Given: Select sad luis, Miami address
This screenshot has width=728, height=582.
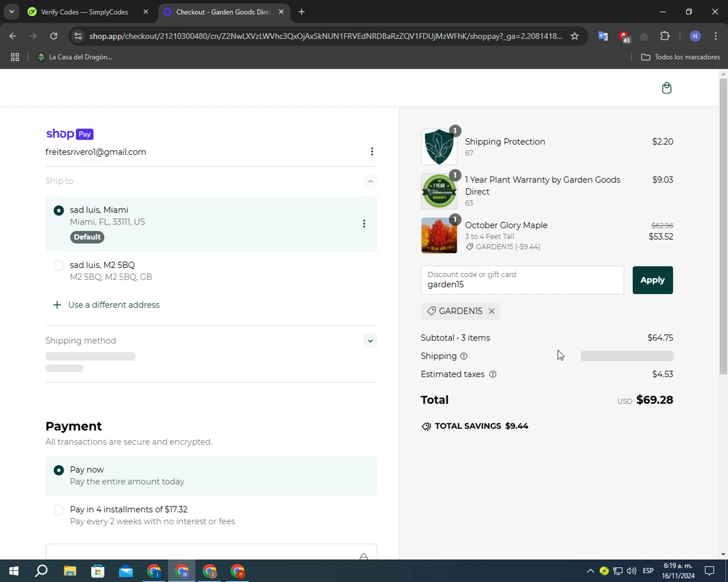Looking at the screenshot, I should [x=59, y=210].
